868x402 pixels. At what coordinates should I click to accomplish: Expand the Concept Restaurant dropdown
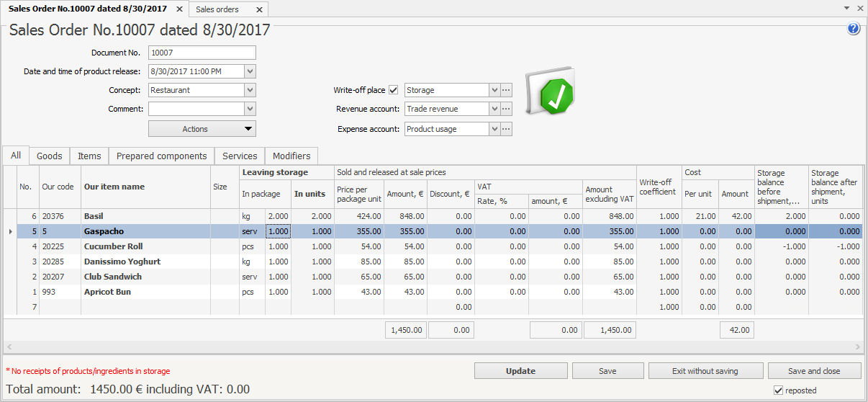point(250,90)
